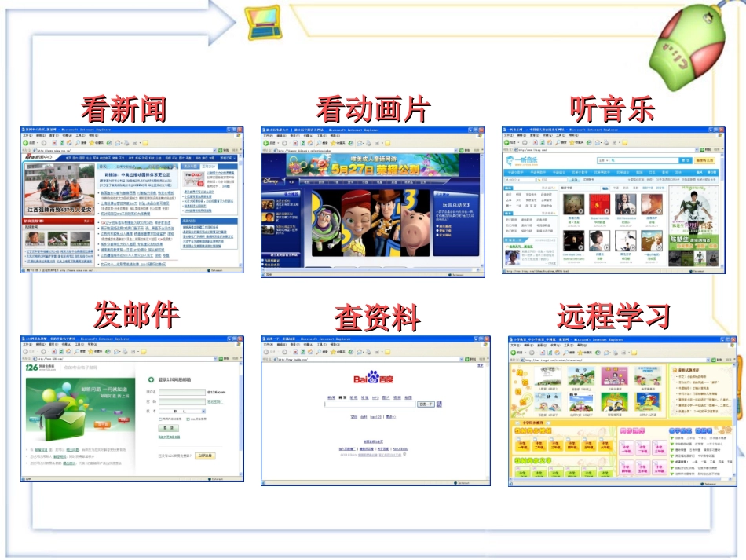Open the 版本 version dropdown on the 126 login form
746x560 pixels.
click(203, 411)
